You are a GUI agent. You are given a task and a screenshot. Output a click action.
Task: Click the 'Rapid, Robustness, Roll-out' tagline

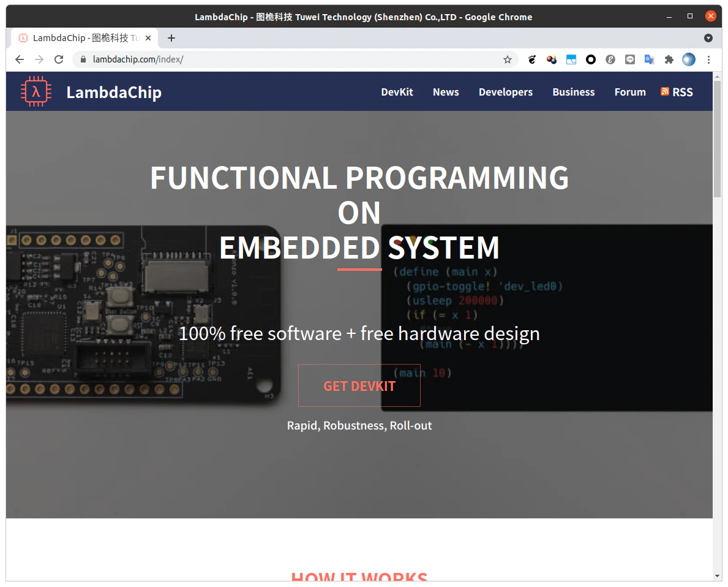359,425
